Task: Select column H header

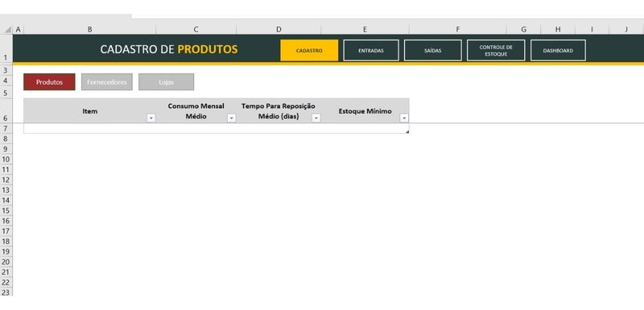Action: 558,30
